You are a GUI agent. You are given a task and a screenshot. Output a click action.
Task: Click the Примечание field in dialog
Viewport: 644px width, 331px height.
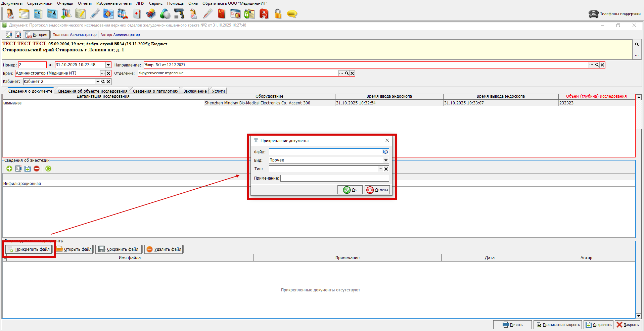tap(334, 178)
